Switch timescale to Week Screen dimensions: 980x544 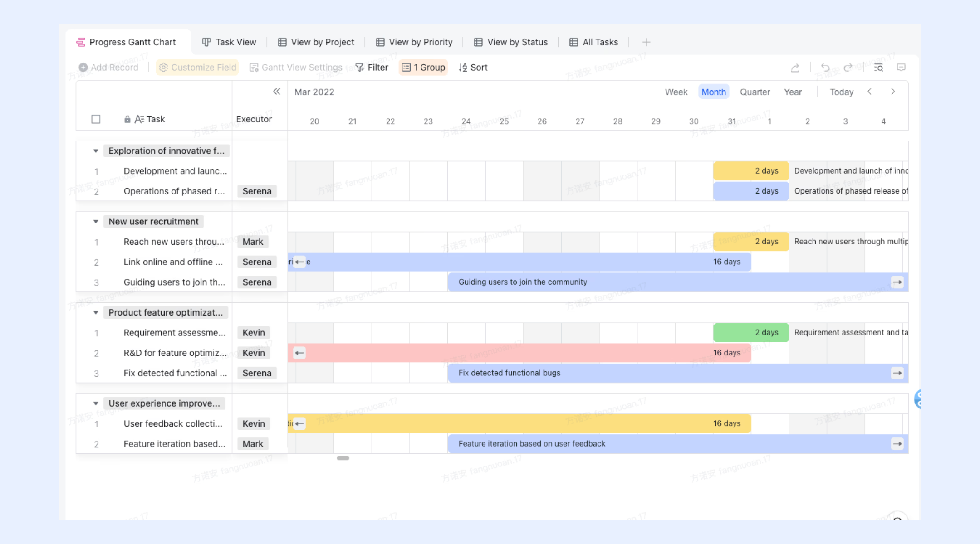[x=676, y=92]
